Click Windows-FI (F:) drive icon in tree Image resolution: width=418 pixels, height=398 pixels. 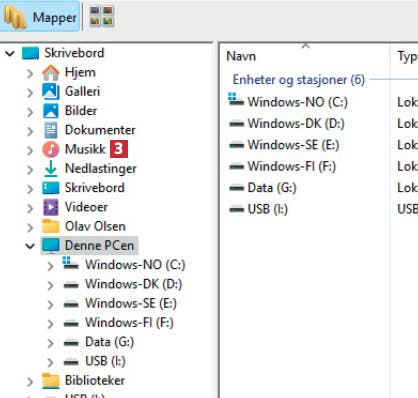click(71, 324)
